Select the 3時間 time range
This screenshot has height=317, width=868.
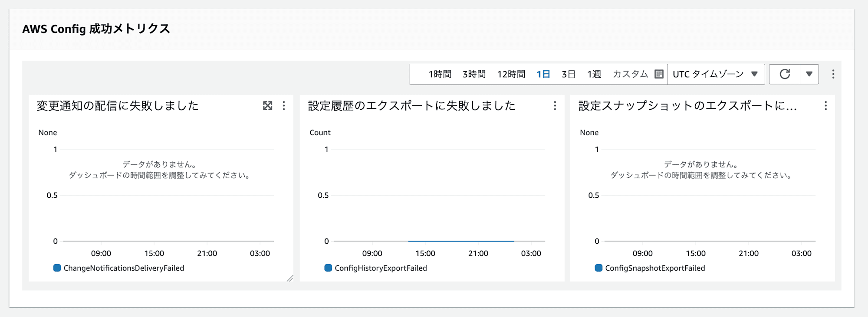pos(474,74)
